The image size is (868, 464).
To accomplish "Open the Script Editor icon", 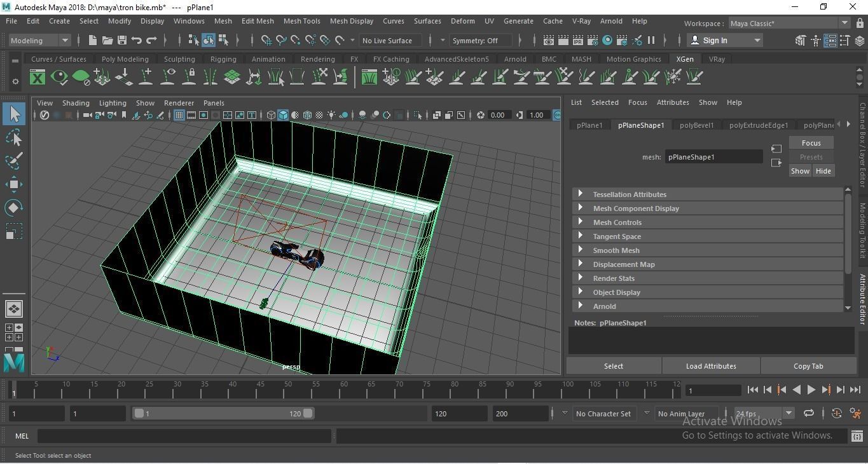I will [x=857, y=436].
